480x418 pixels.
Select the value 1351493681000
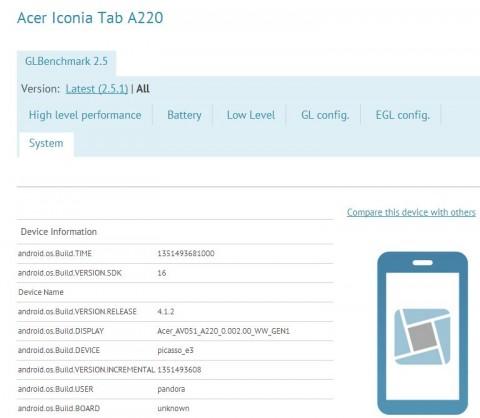click(x=186, y=254)
